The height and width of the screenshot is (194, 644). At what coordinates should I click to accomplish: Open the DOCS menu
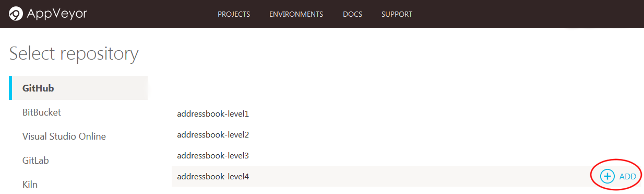pos(352,14)
